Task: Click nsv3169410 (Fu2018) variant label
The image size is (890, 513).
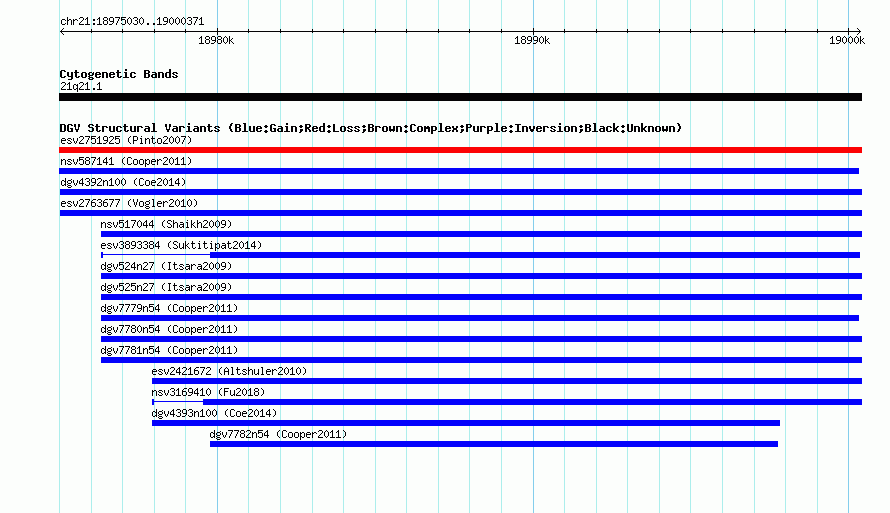Action: 208,392
